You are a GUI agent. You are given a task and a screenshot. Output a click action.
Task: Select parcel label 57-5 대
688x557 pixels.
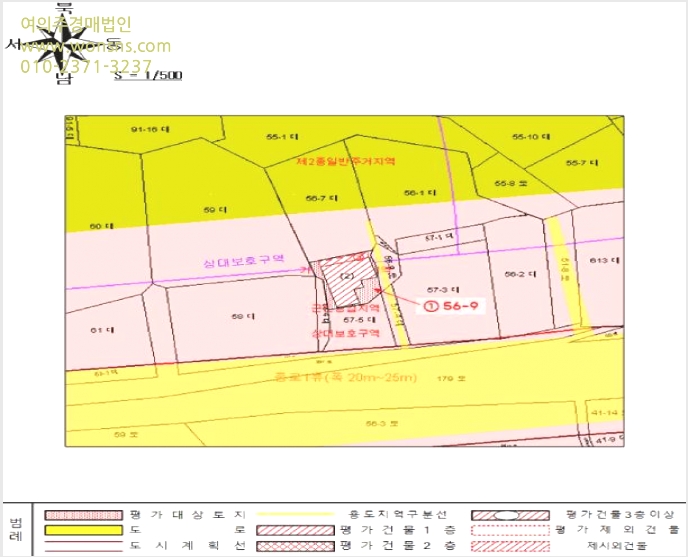(360, 320)
